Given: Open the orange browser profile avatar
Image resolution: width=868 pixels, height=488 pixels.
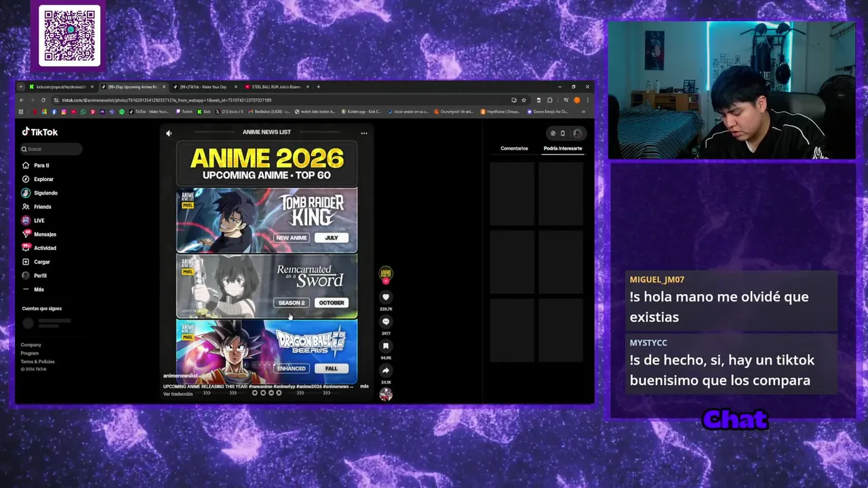Looking at the screenshot, I should (x=577, y=100).
